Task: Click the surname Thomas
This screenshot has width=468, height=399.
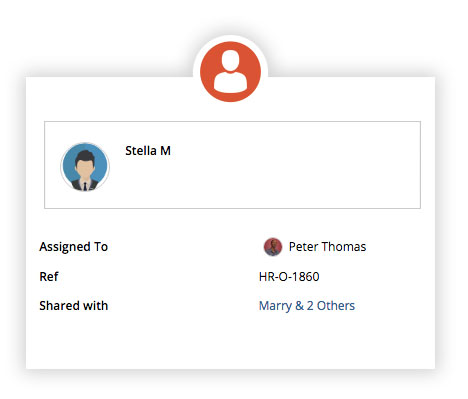Action: (344, 247)
